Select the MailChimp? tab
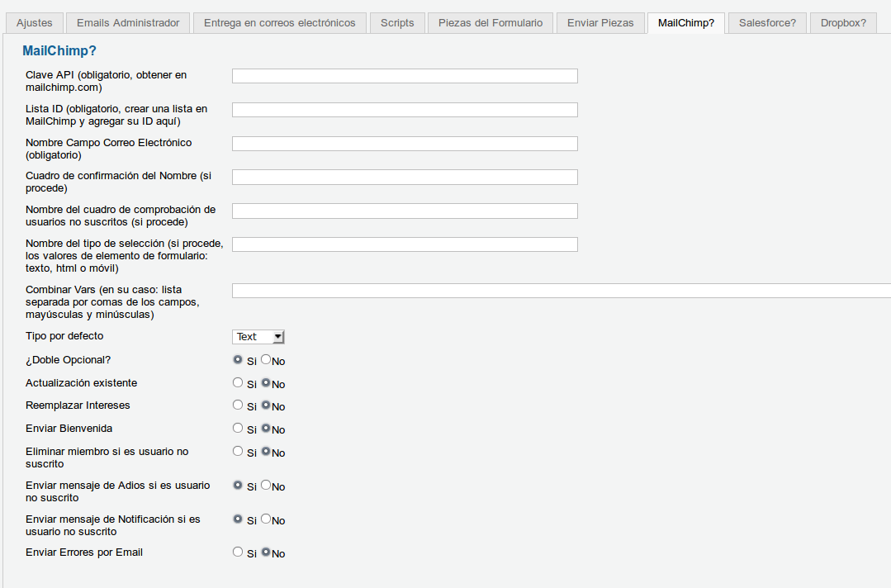The height and width of the screenshot is (588, 891). tap(686, 23)
